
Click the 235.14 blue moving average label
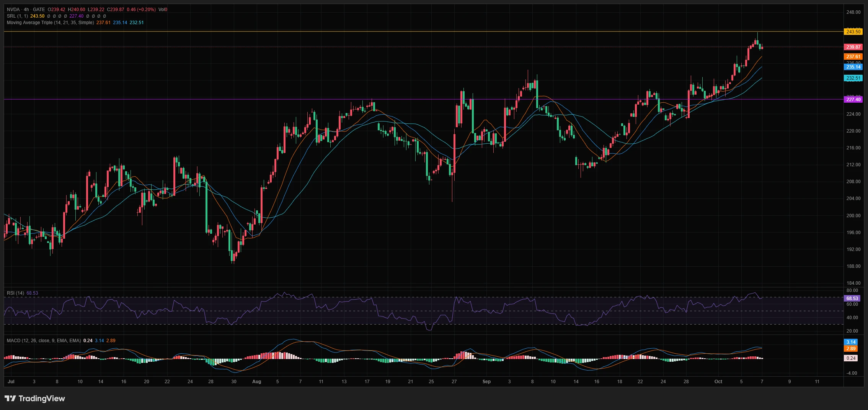tap(853, 67)
